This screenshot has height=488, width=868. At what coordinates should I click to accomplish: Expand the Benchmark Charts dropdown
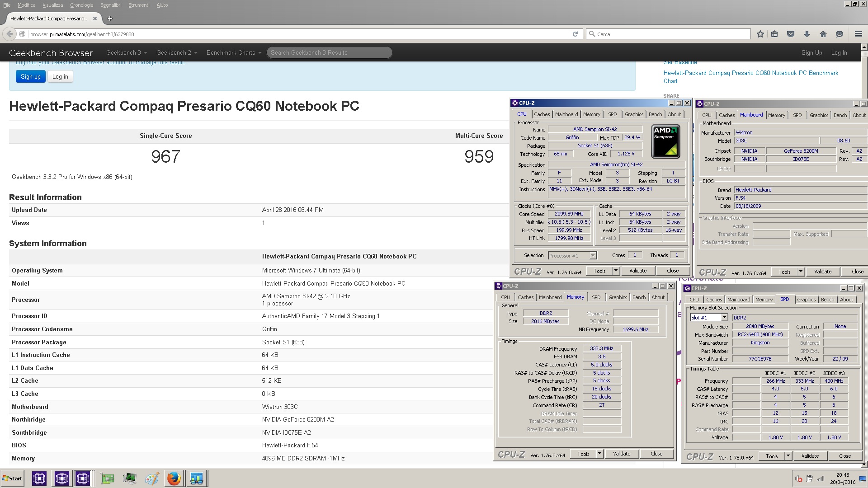click(234, 53)
